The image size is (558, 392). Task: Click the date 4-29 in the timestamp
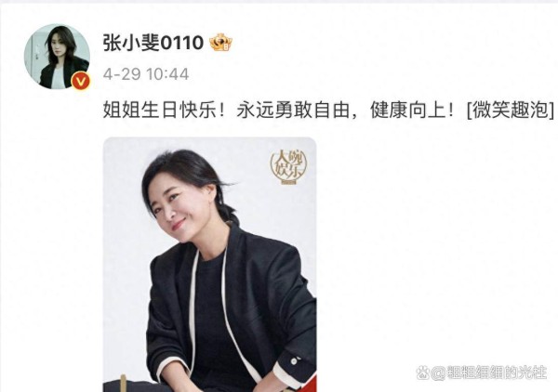pos(122,74)
